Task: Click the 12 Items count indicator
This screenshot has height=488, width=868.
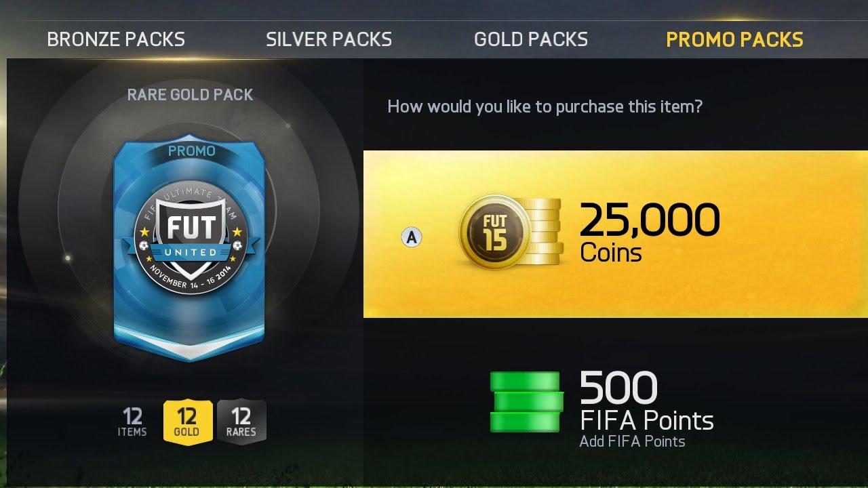Action: pyautogui.click(x=133, y=422)
